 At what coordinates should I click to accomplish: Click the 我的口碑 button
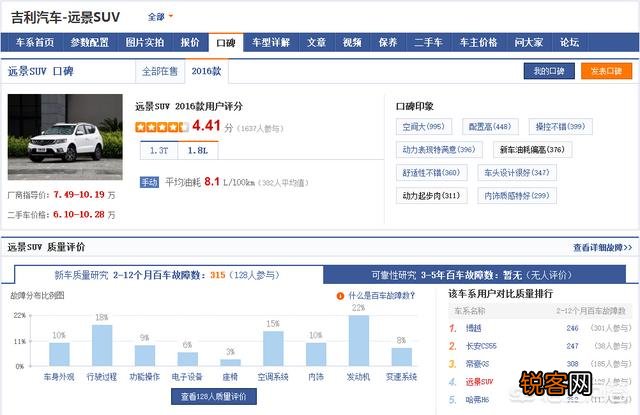(x=549, y=71)
